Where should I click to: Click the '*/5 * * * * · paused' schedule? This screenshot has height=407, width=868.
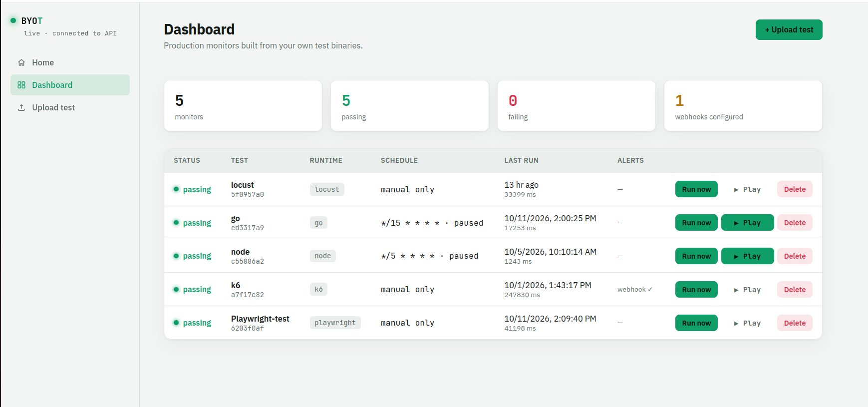[x=430, y=256]
